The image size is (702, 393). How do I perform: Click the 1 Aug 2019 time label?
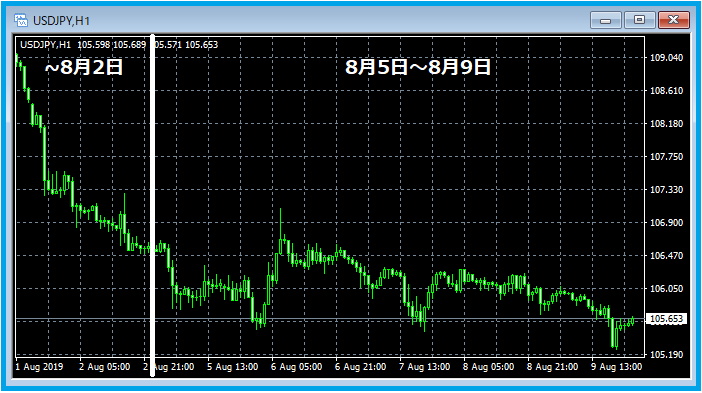pos(39,367)
